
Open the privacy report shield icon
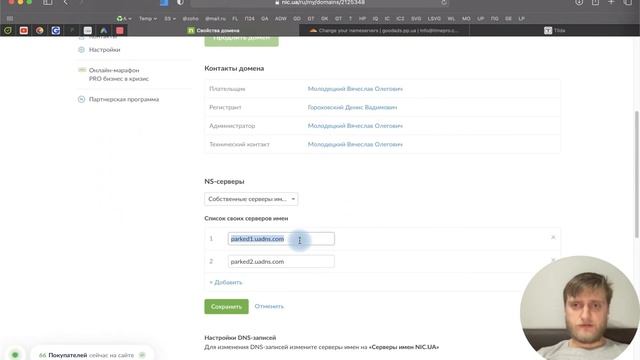pyautogui.click(x=180, y=2)
